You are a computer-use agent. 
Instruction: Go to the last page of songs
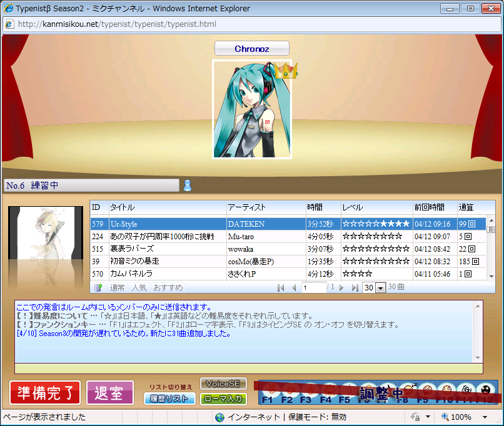click(355, 287)
